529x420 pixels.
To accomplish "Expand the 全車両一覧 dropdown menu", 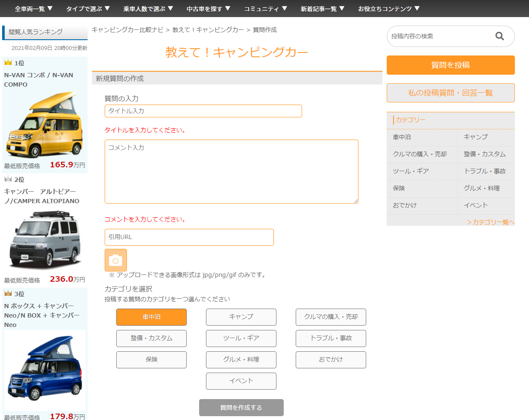I will point(34,9).
